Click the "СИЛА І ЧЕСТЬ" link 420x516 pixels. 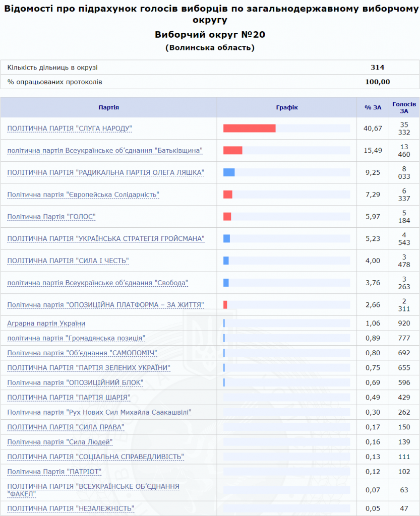pos(68,261)
